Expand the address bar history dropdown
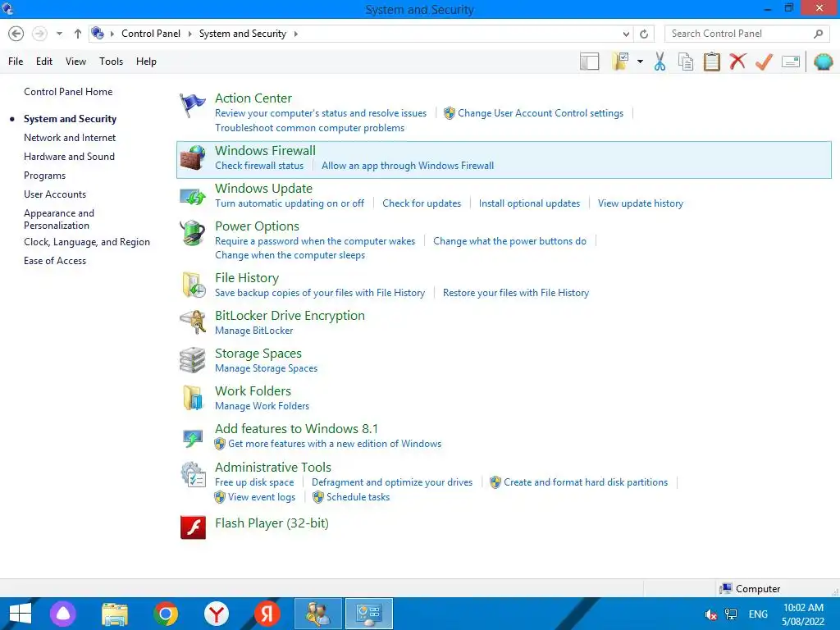Image resolution: width=840 pixels, height=630 pixels. [626, 34]
